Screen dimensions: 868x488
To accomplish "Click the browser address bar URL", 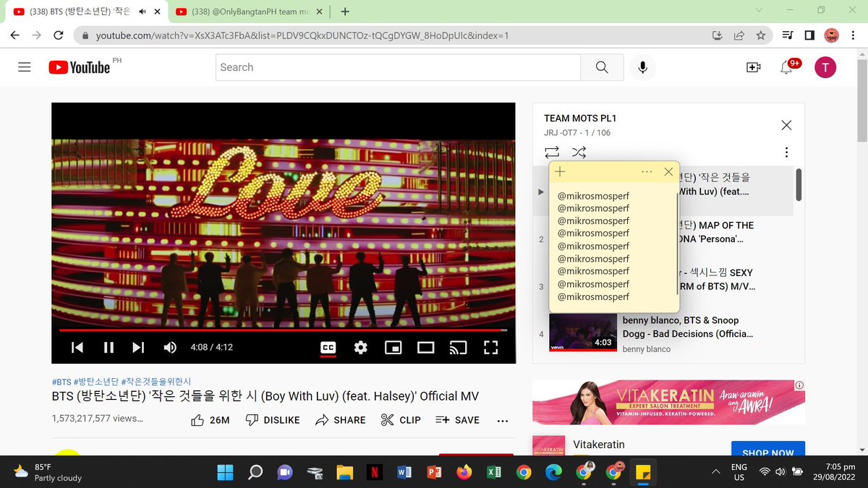I will coord(302,35).
